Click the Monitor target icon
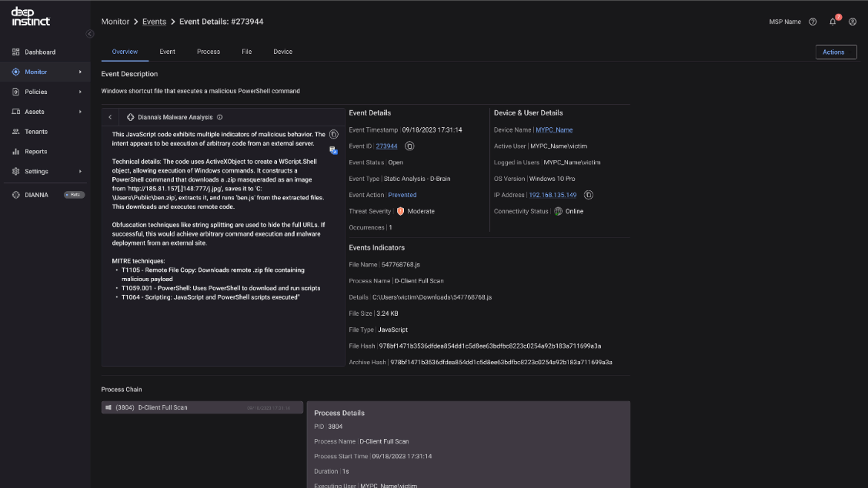This screenshot has width=868, height=488. pos(16,72)
